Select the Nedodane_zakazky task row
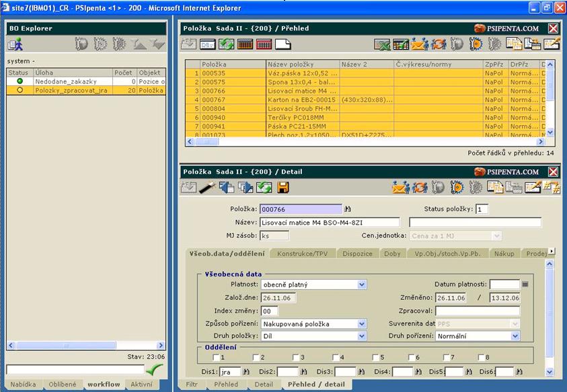The image size is (567, 392). point(86,81)
